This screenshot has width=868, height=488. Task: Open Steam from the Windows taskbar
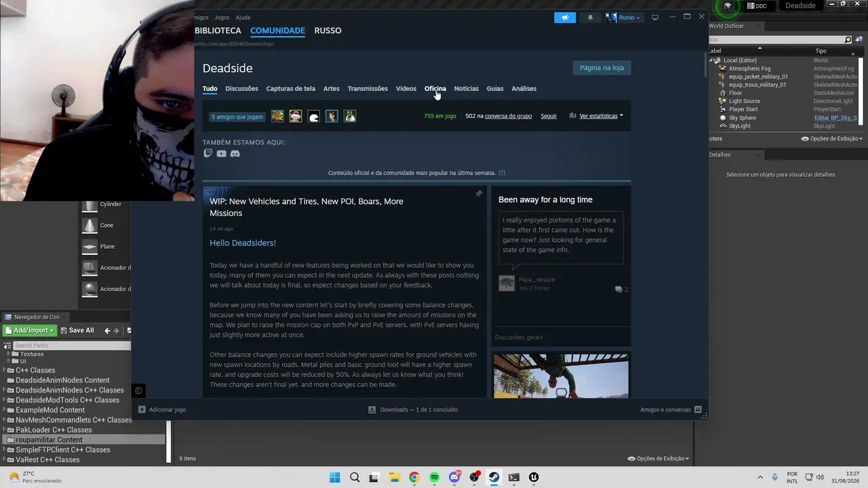click(x=494, y=477)
